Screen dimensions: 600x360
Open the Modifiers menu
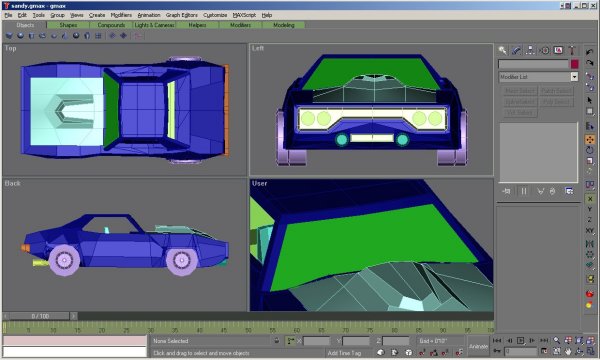click(x=121, y=15)
